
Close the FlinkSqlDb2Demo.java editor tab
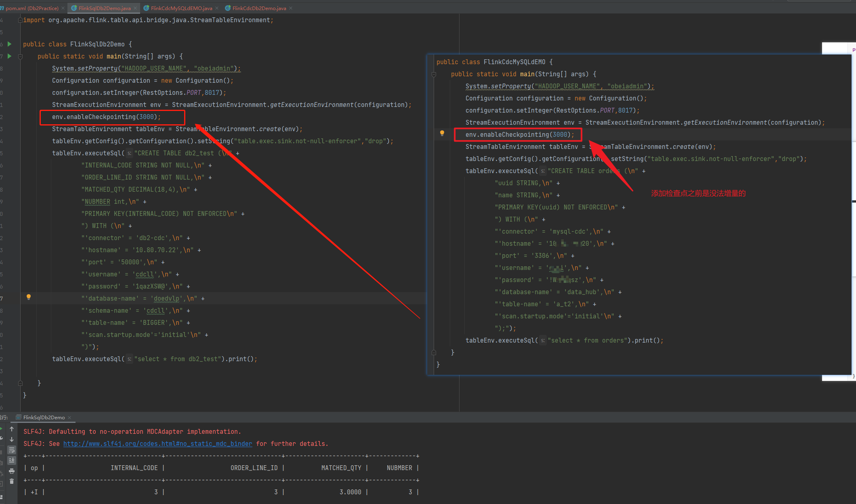135,8
